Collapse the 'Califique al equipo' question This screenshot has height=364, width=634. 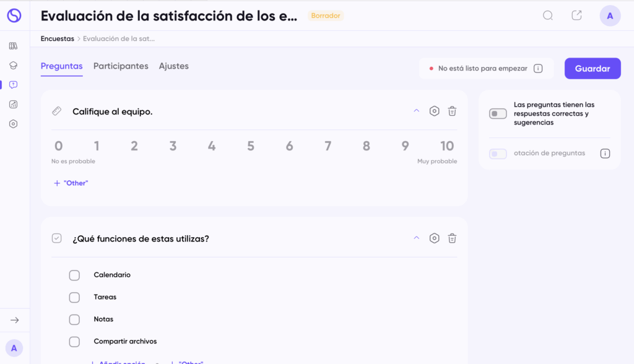416,111
